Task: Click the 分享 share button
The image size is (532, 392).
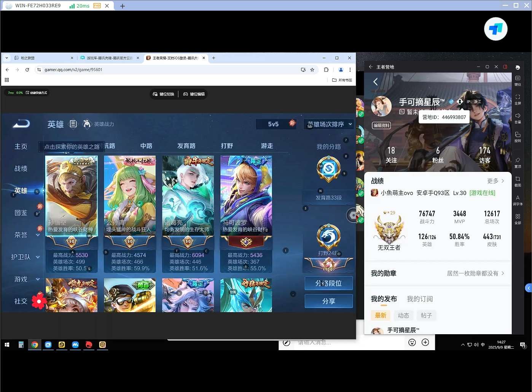Action: (328, 301)
